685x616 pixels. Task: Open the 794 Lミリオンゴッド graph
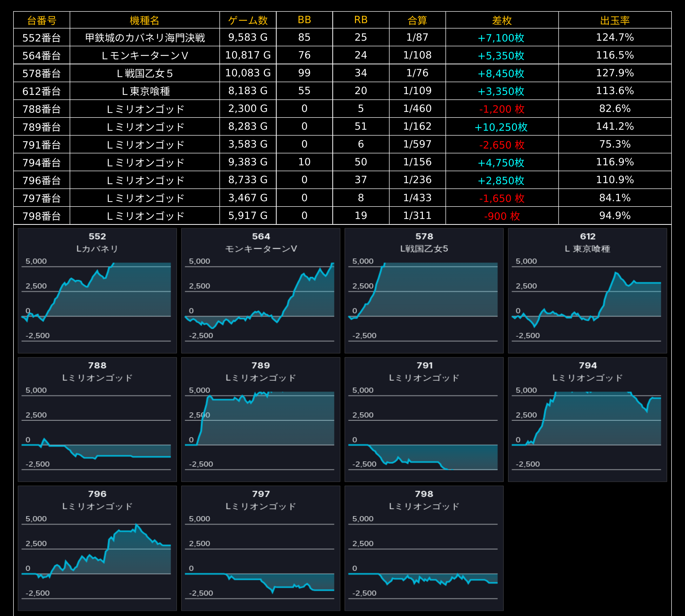pyautogui.click(x=588, y=419)
